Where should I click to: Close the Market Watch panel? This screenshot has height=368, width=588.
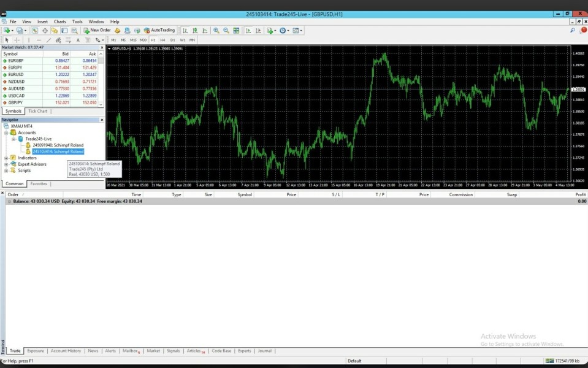pyautogui.click(x=102, y=48)
